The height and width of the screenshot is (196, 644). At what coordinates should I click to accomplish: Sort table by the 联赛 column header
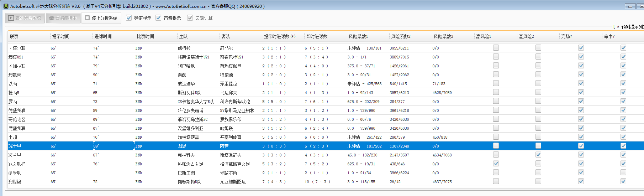click(14, 36)
